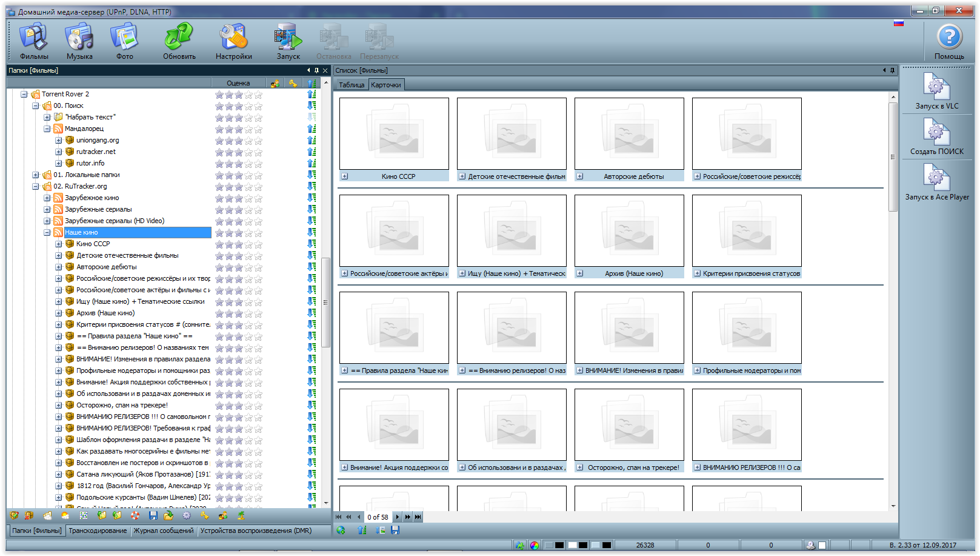This screenshot has height=556, width=980.
Task: Open the Фильмы (Movies) section
Action: point(34,41)
